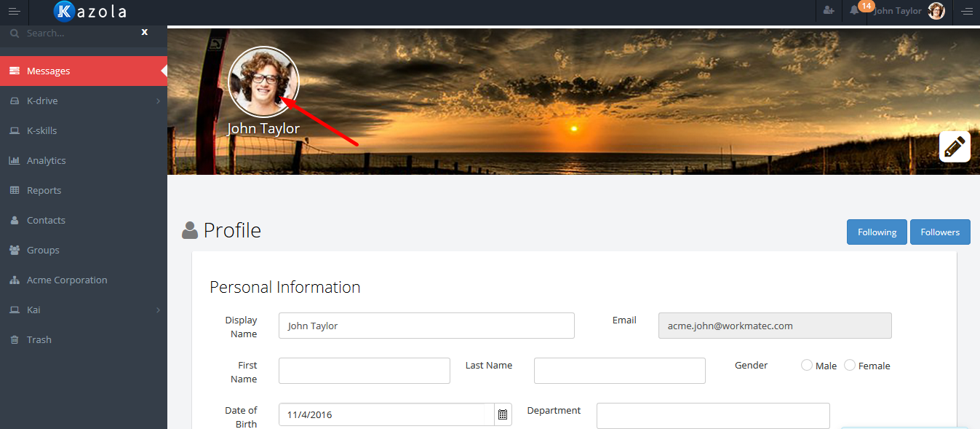980x429 pixels.
Task: Click the Personal Information heading
Action: (x=285, y=287)
